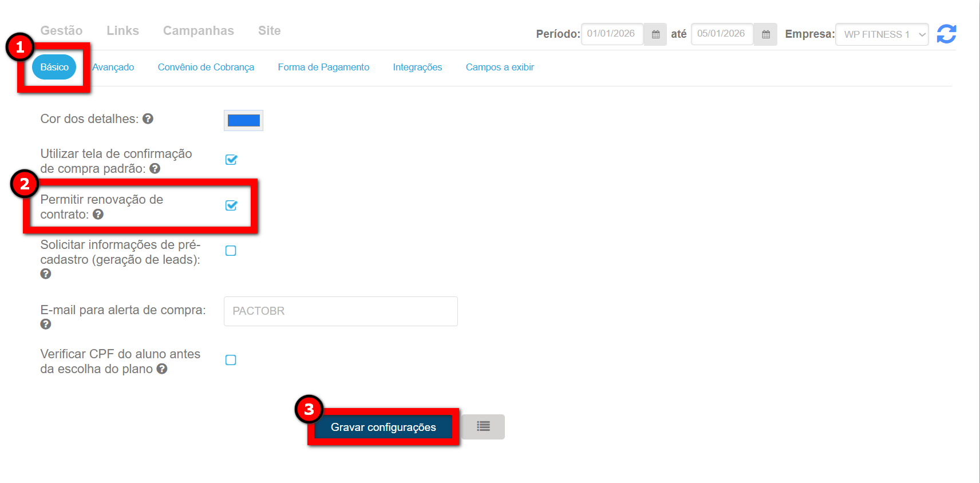Show help for E-mail para alerta de compra

pos(46,324)
